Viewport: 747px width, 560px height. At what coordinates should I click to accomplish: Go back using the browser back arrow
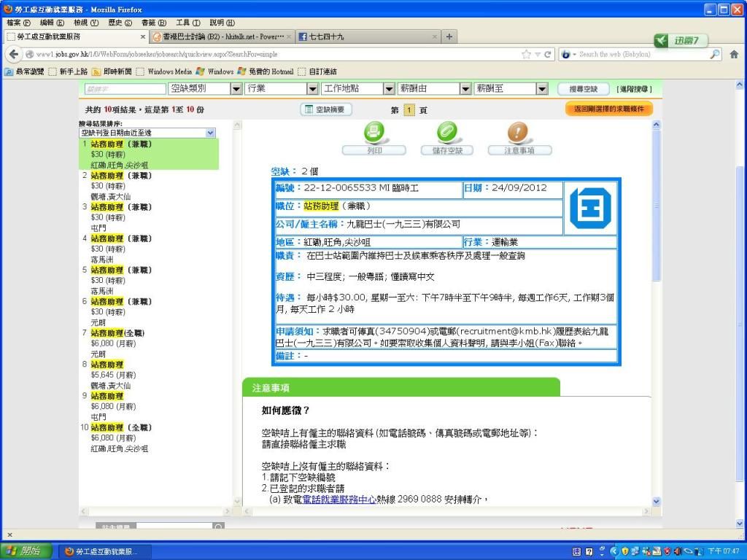coord(14,54)
